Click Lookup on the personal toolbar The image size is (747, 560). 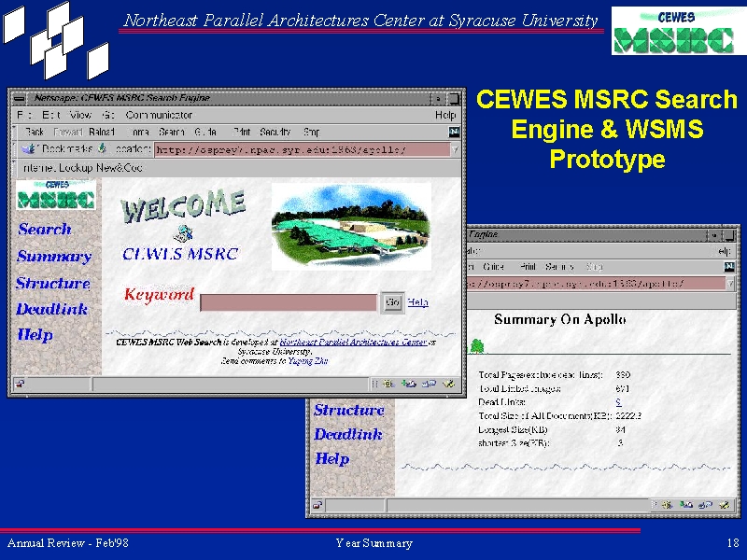(77, 168)
